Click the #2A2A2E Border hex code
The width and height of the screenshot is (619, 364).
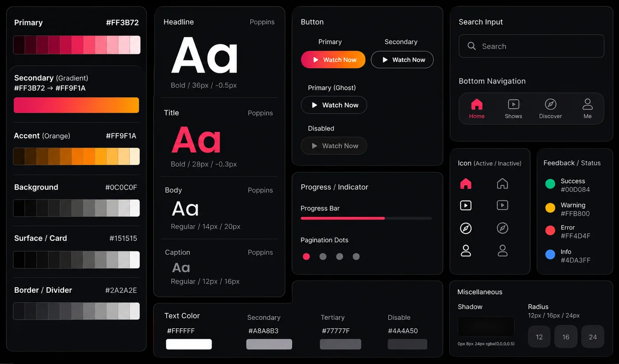(121, 290)
